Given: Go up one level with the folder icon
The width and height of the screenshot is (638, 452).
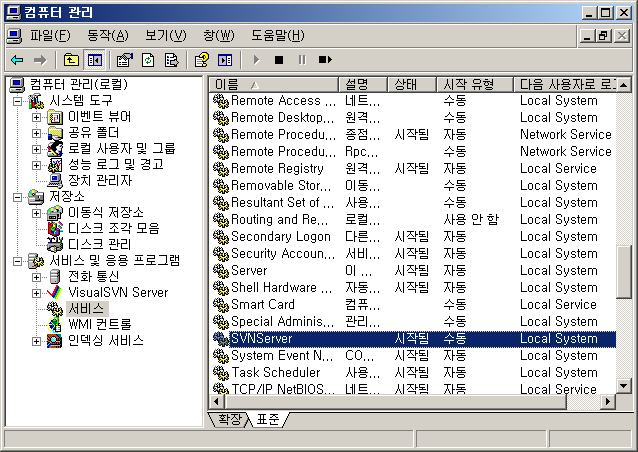Looking at the screenshot, I should (71, 61).
